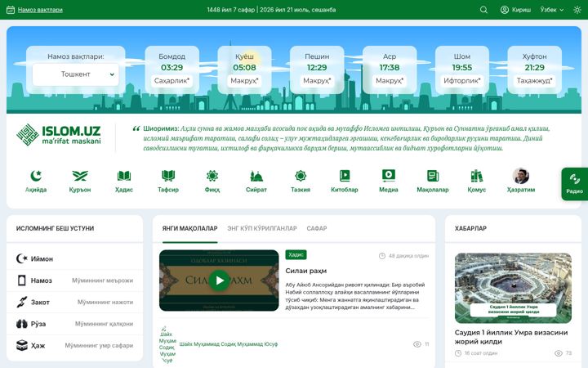
Task: Click the Кириш login link
Action: [x=521, y=10]
